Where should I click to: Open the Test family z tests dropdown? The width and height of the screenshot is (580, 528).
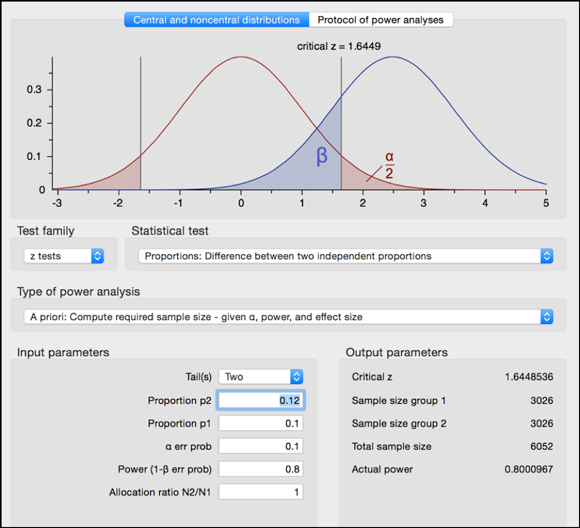tap(64, 256)
